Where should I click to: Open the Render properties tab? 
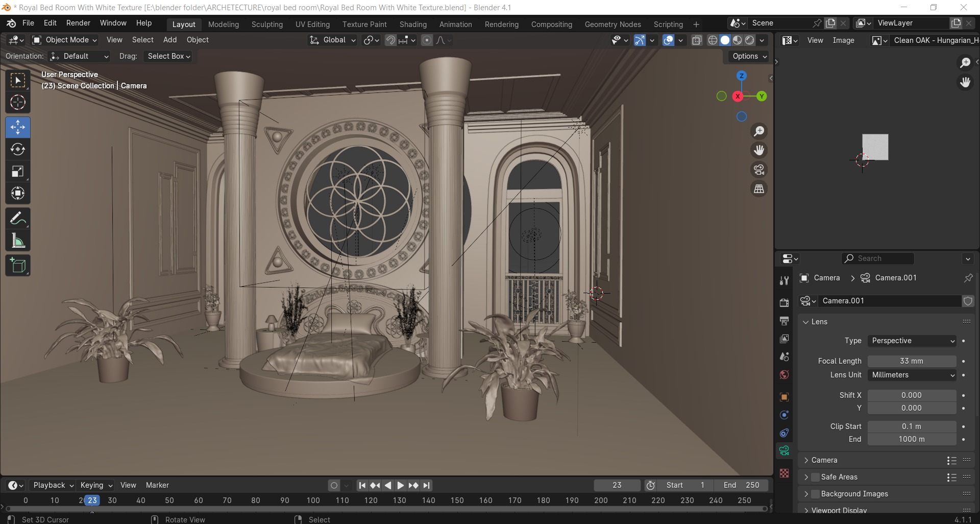click(785, 303)
